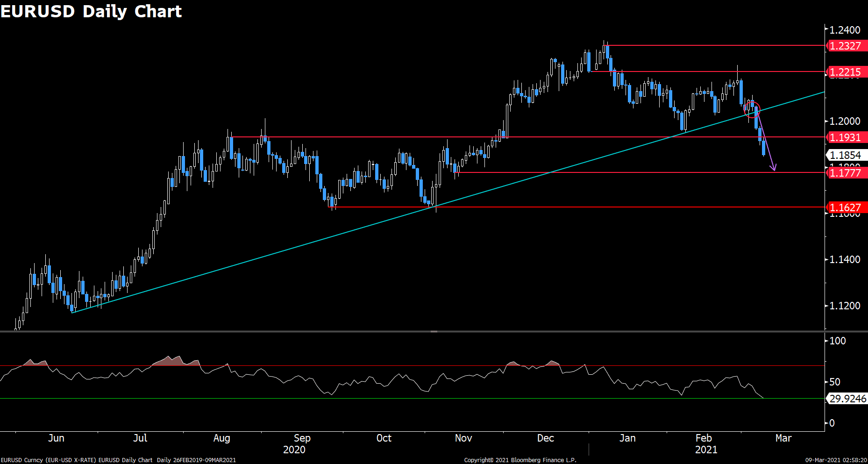
Task: Click the 09-Mar-2021 timestamp in footer
Action: [x=836, y=460]
